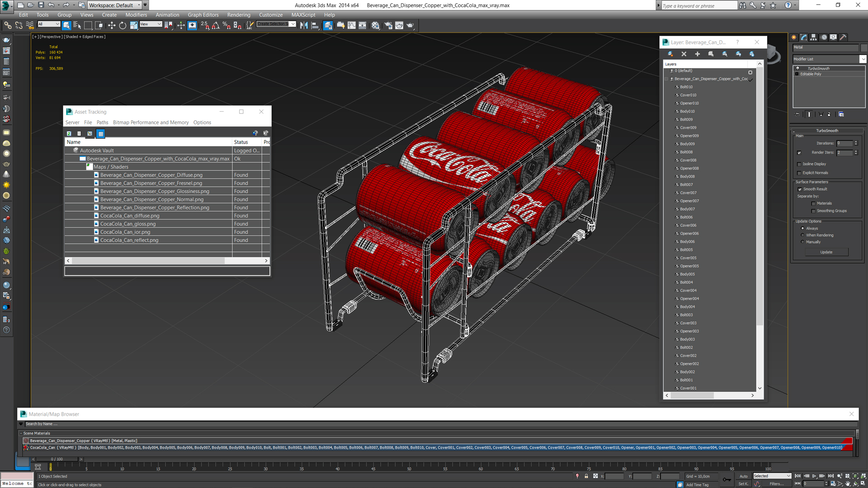868x488 pixels.
Task: Switch to Hierarchy command panel
Action: click(813, 38)
